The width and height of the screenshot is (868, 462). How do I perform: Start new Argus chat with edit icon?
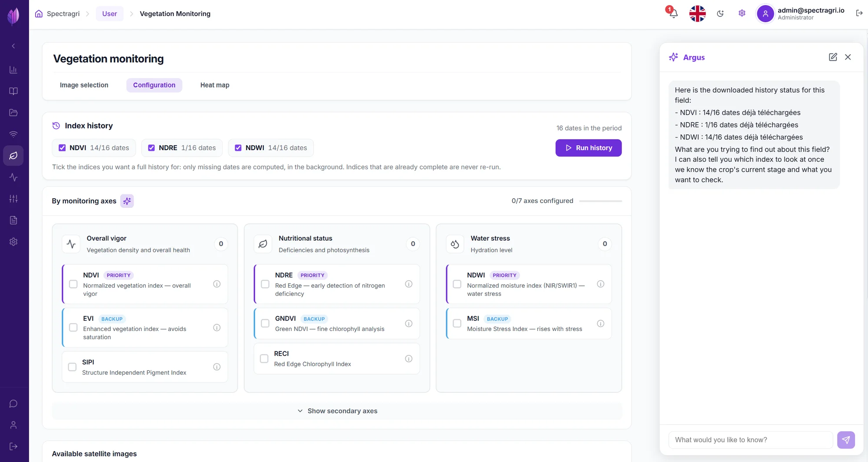(x=833, y=57)
